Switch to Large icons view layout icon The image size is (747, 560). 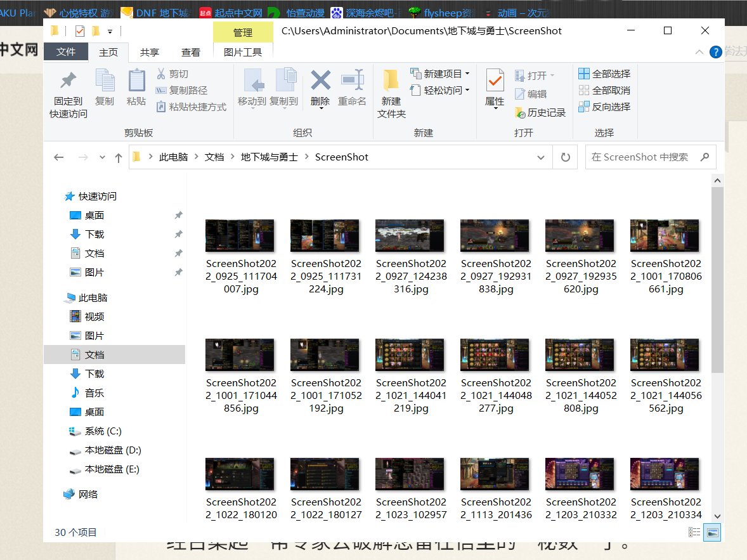pyautogui.click(x=713, y=532)
